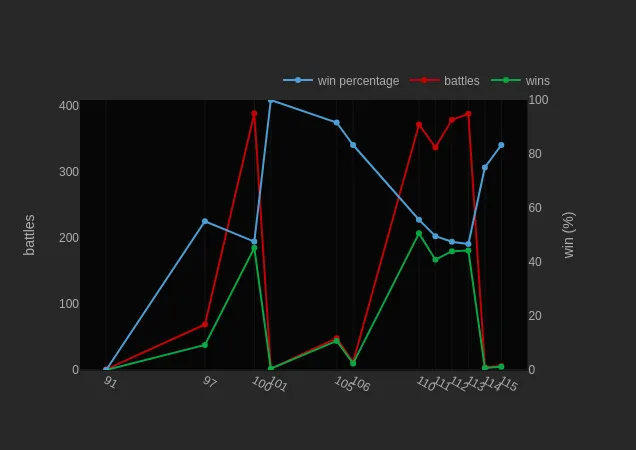The width and height of the screenshot is (636, 450).
Task: Click the left axis value 300
Action: (69, 172)
